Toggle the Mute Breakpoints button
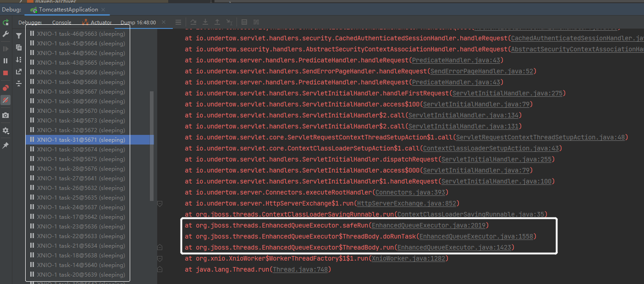Image resolution: width=644 pixels, height=284 pixels. coord(6,100)
